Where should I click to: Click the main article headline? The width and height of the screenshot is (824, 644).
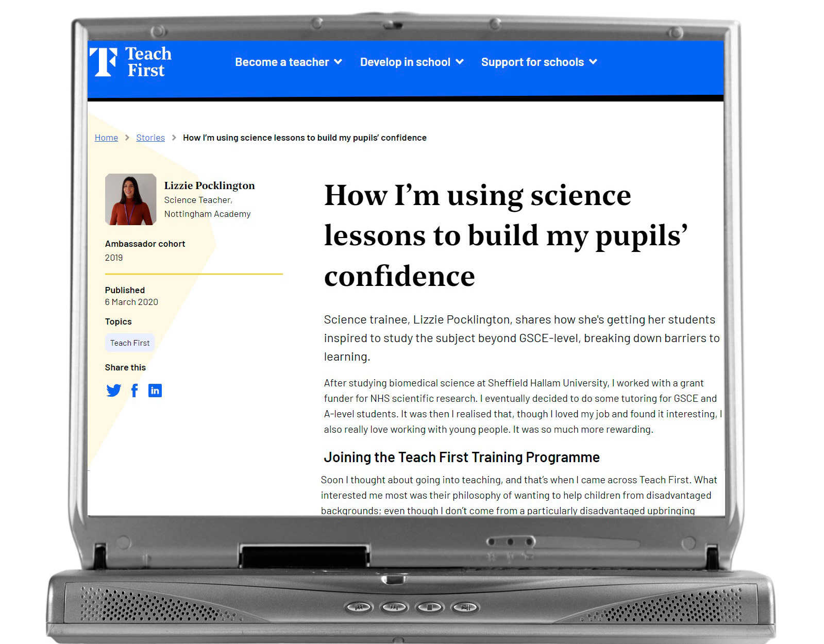click(506, 235)
